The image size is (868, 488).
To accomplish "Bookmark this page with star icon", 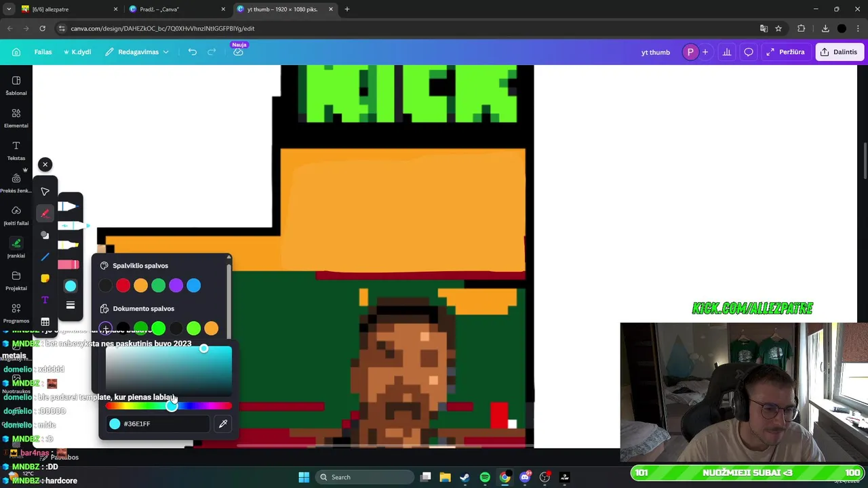I will click(778, 28).
